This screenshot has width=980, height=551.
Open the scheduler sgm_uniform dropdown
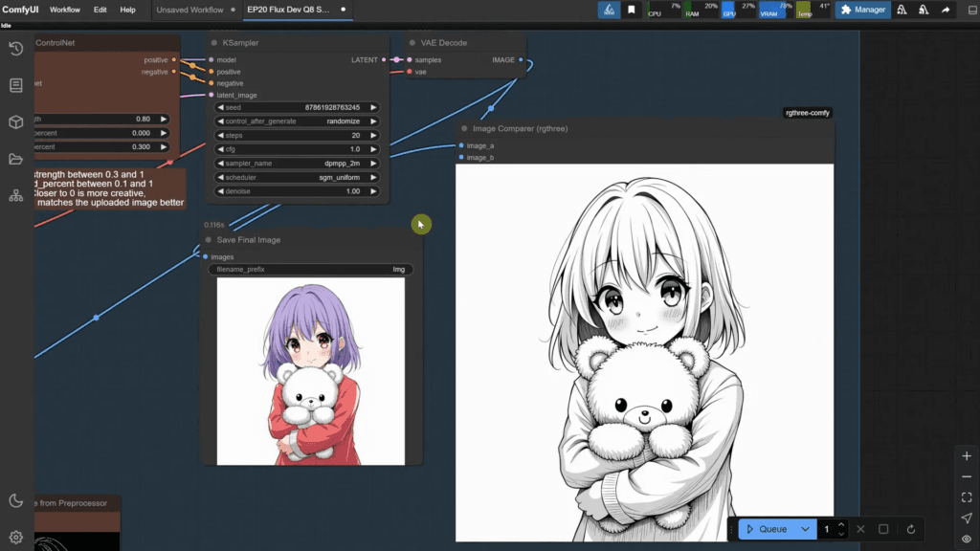pyautogui.click(x=297, y=178)
